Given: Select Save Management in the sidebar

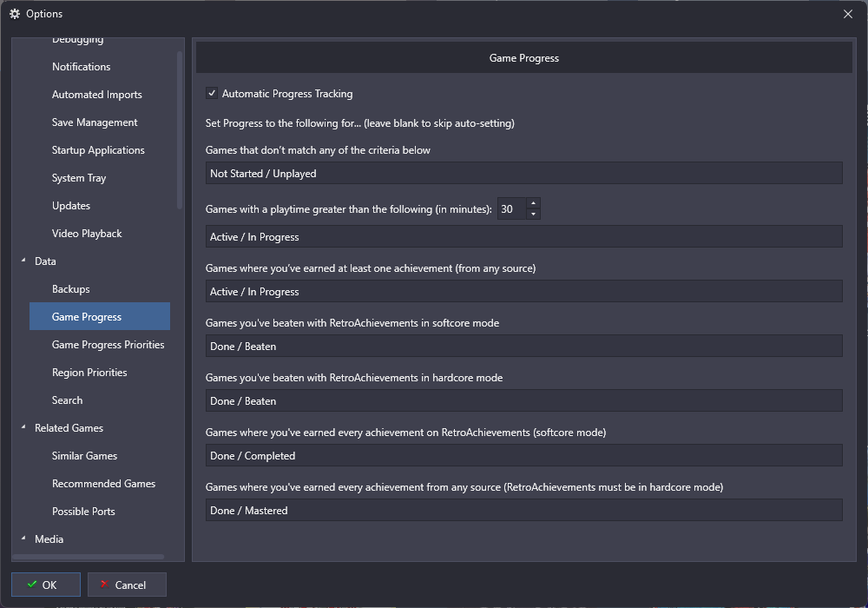Looking at the screenshot, I should pos(95,122).
